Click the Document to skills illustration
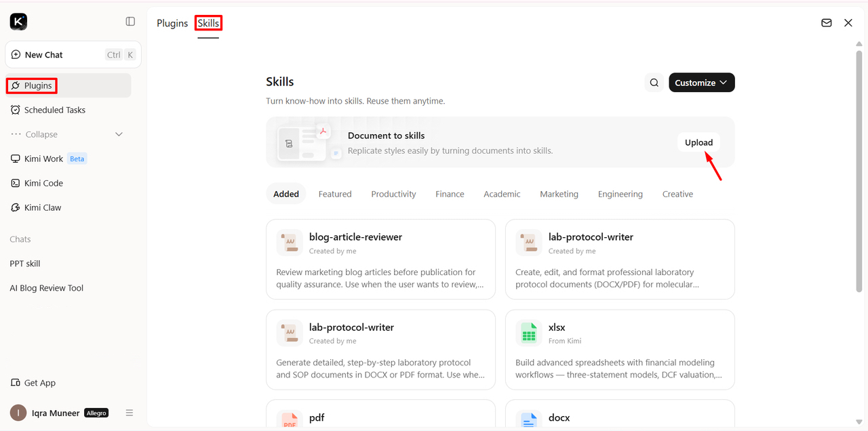868x431 pixels. pos(309,142)
